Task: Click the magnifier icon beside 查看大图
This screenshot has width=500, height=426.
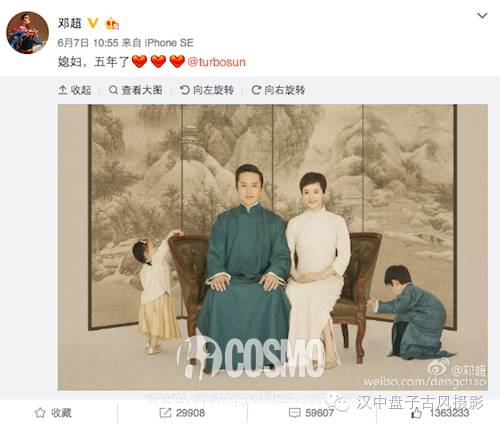Action: pos(113,90)
